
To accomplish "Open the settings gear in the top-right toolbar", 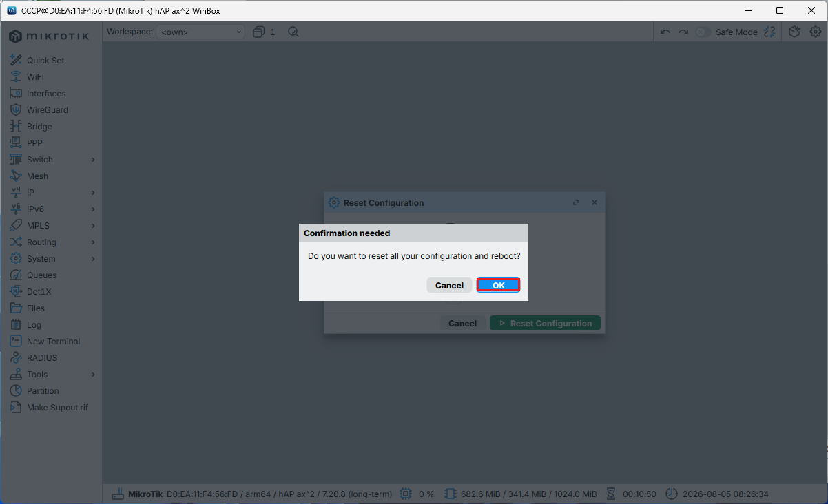I will tap(816, 32).
